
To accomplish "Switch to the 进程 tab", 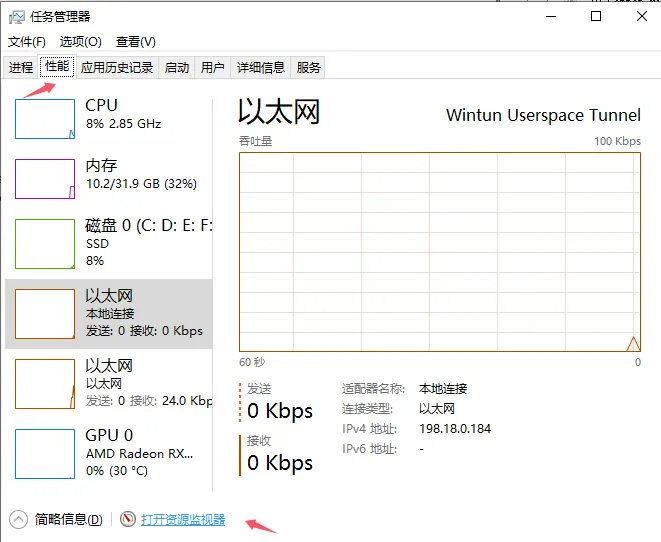I will tap(21, 67).
